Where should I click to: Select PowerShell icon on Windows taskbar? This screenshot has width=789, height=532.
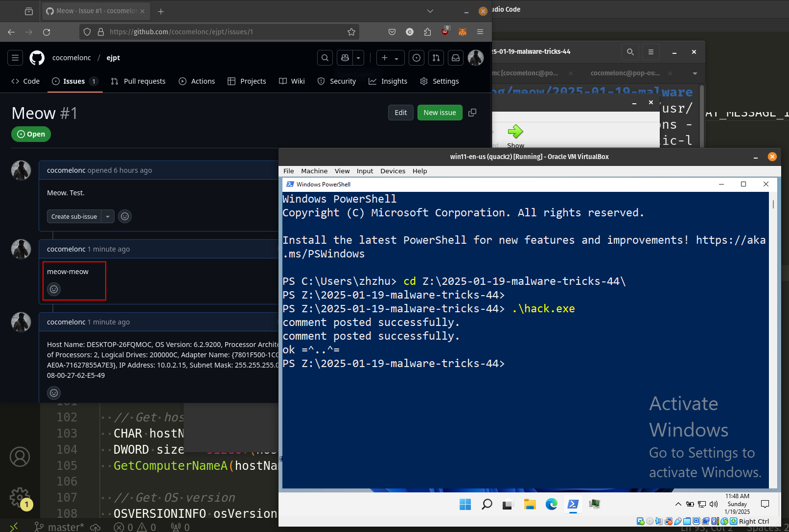point(573,504)
